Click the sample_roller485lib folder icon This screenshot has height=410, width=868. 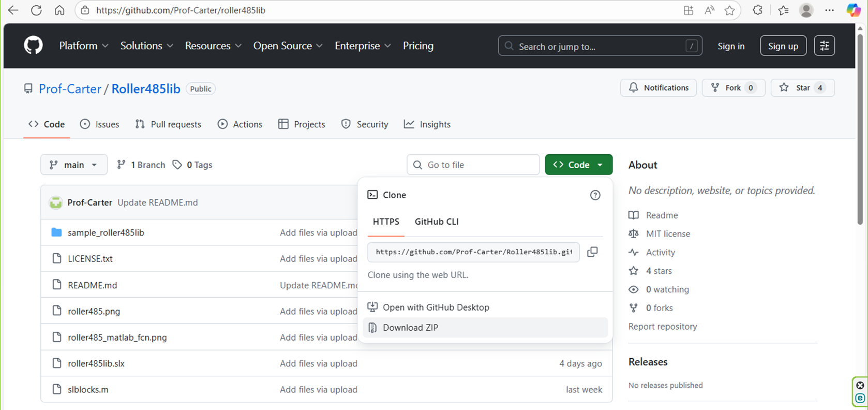[x=57, y=232]
